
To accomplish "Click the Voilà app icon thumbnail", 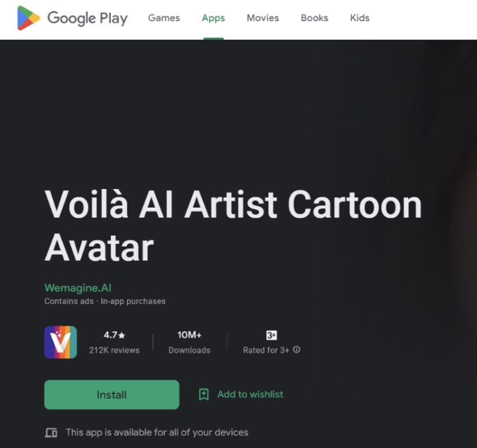I will [60, 343].
